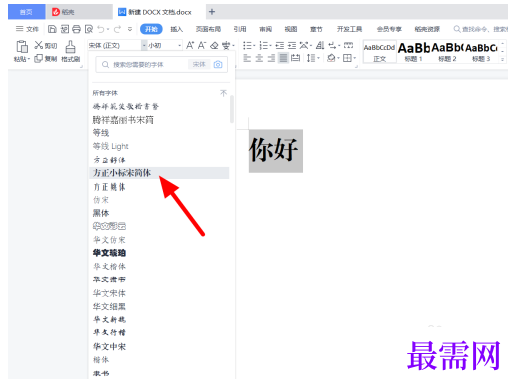Apply the 正文 style
This screenshot has height=387, width=519.
click(379, 52)
